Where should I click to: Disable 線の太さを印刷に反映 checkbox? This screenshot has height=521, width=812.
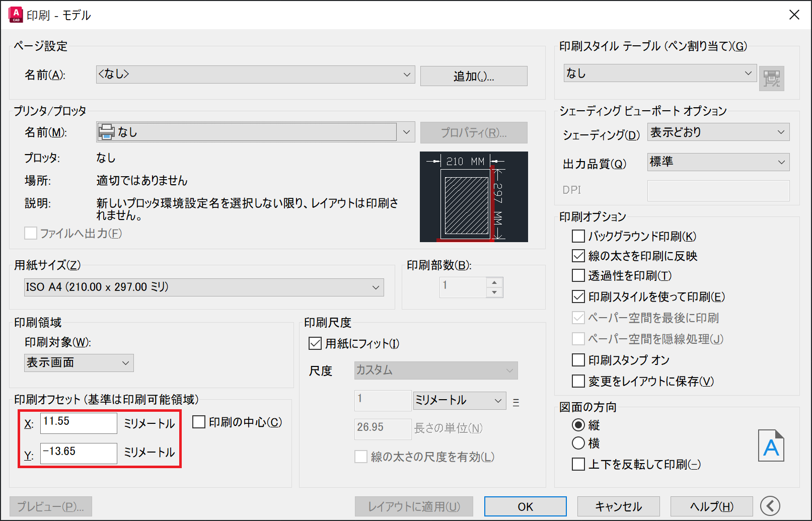click(x=578, y=256)
